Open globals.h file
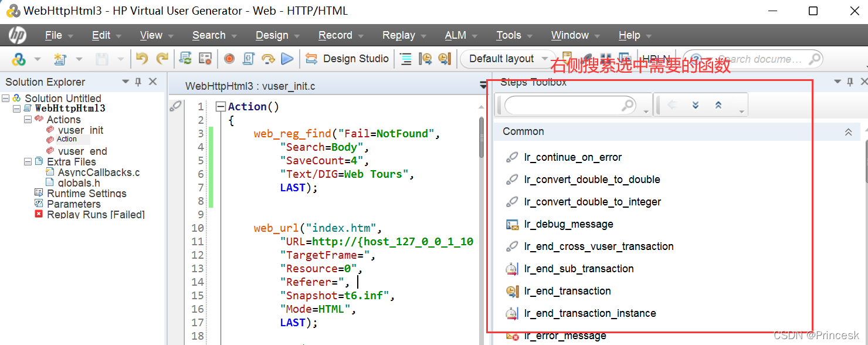The height and width of the screenshot is (345, 868). coord(79,182)
